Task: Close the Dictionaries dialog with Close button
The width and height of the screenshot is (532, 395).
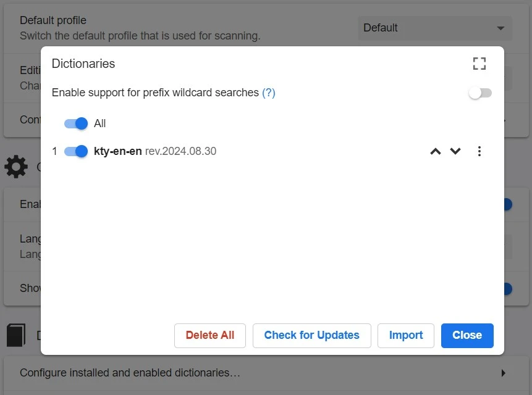Action: pos(467,335)
